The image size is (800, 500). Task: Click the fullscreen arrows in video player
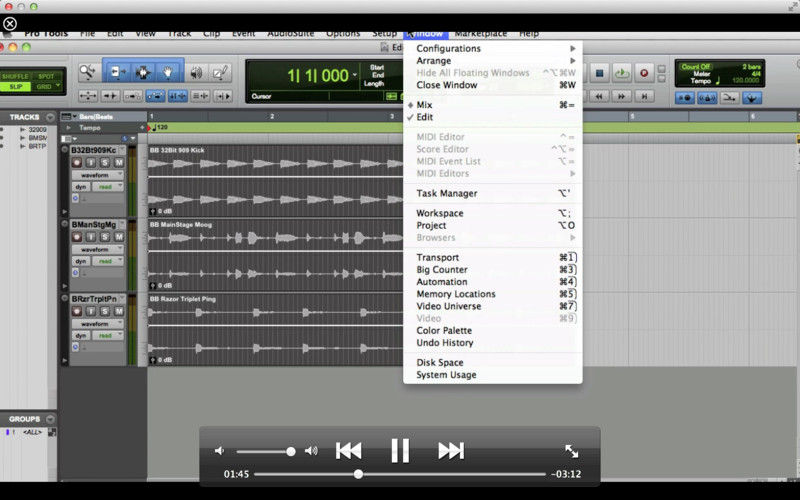(571, 451)
